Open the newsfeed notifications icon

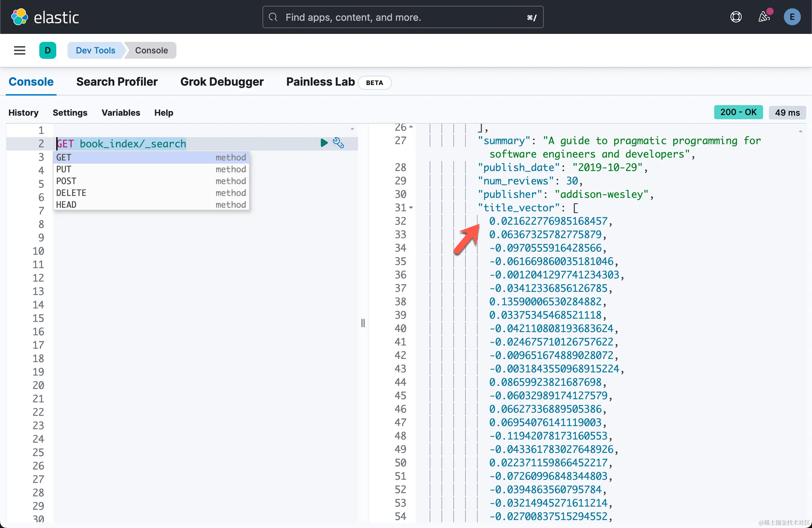click(x=764, y=17)
